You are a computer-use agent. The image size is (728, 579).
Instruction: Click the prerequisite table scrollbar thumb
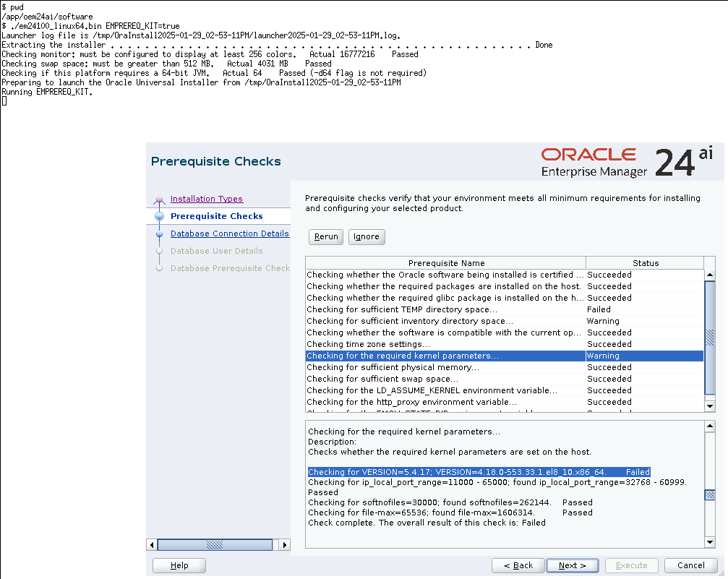(x=709, y=337)
